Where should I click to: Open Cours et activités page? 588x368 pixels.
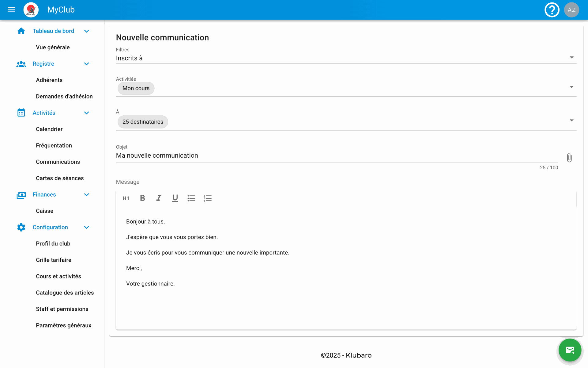click(x=58, y=276)
